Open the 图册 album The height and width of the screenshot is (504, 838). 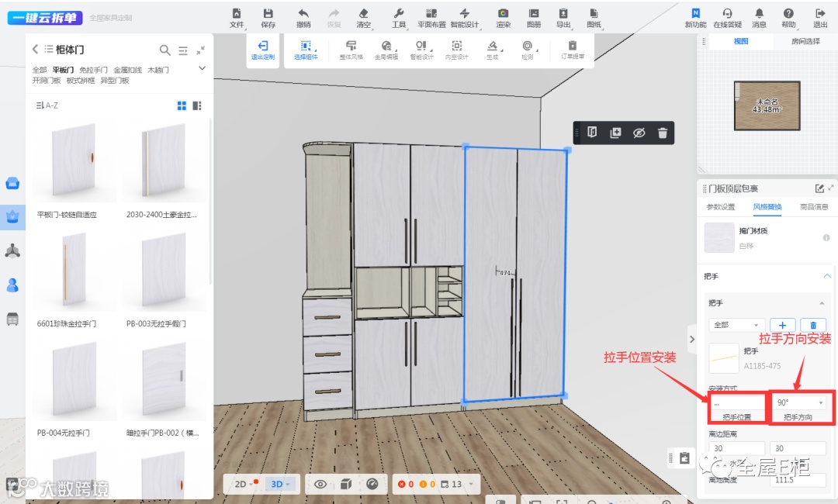533,18
